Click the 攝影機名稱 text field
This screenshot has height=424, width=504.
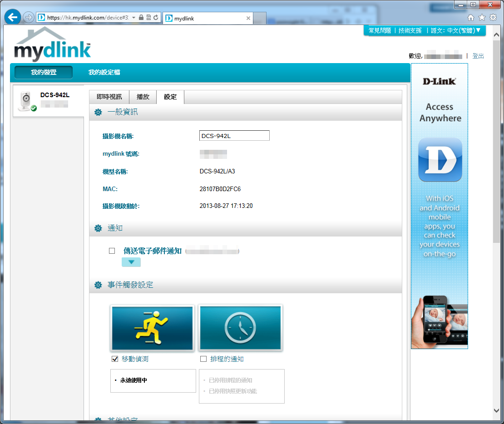tap(234, 136)
